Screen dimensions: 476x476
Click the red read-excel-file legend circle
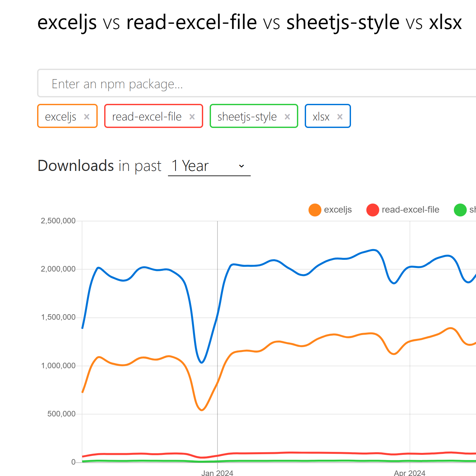coord(372,210)
